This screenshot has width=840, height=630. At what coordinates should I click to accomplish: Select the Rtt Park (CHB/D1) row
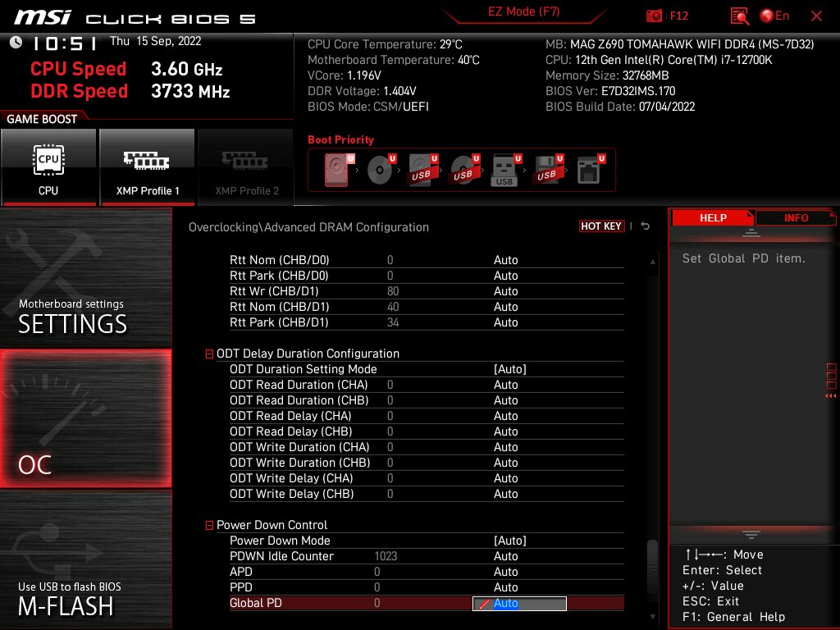(x=427, y=322)
